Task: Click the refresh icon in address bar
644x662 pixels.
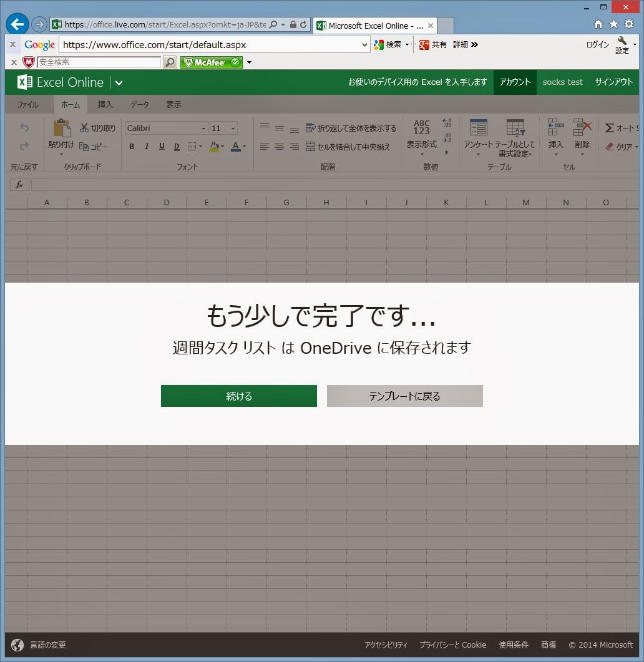Action: coord(303,24)
